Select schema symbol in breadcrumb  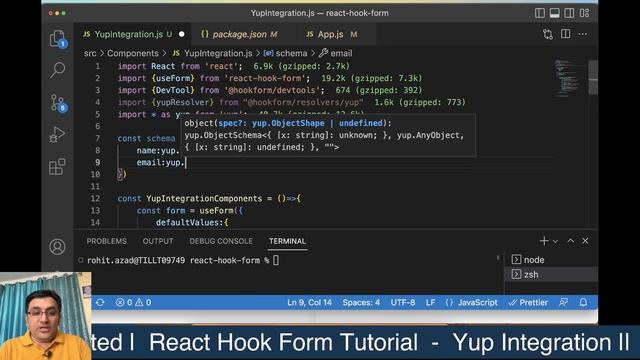coord(285,53)
